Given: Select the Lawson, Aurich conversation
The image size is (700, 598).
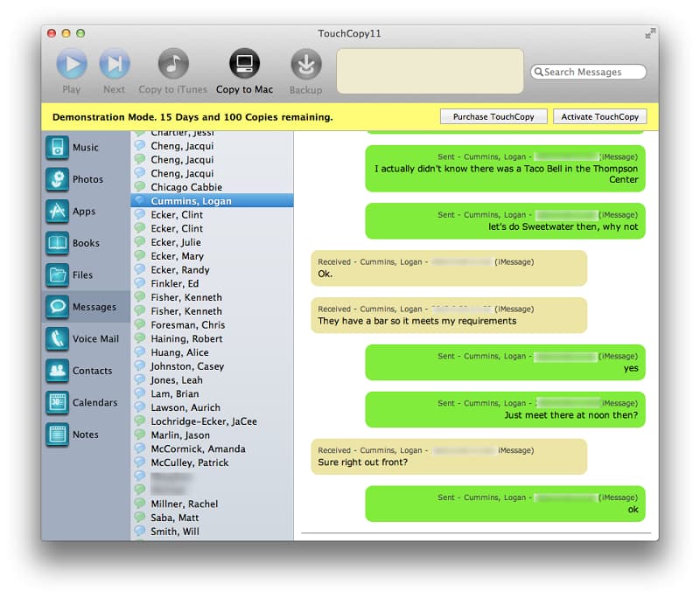Looking at the screenshot, I should click(212, 407).
